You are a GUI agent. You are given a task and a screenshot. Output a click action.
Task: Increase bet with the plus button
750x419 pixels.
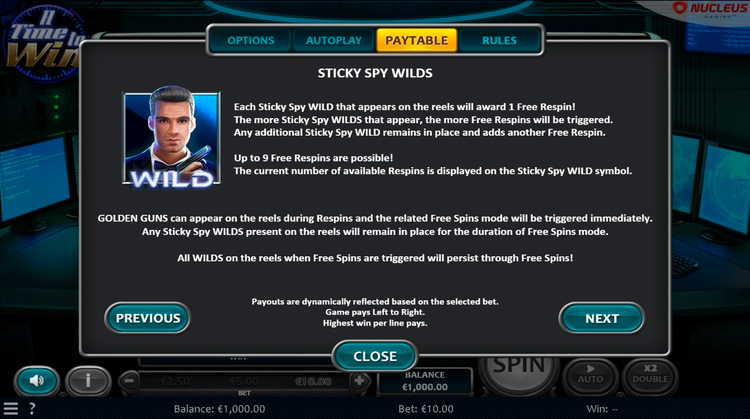point(359,381)
